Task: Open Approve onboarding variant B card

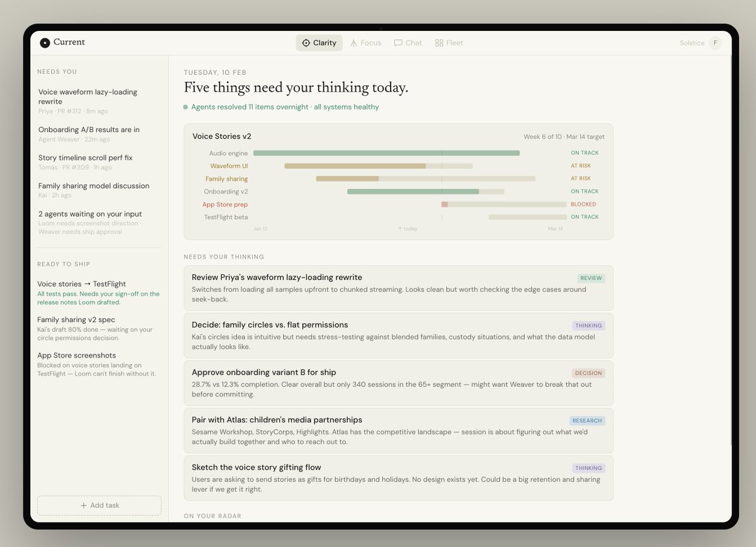Action: click(x=398, y=383)
